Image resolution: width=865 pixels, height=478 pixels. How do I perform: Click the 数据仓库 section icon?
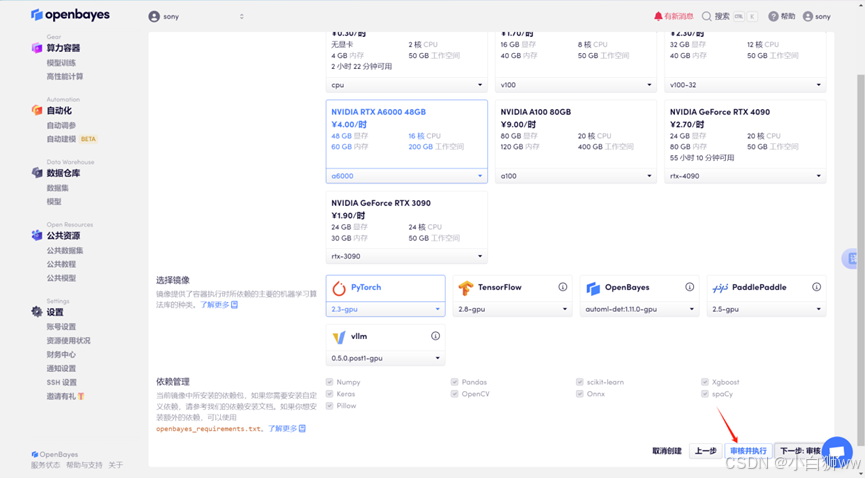pos(37,173)
